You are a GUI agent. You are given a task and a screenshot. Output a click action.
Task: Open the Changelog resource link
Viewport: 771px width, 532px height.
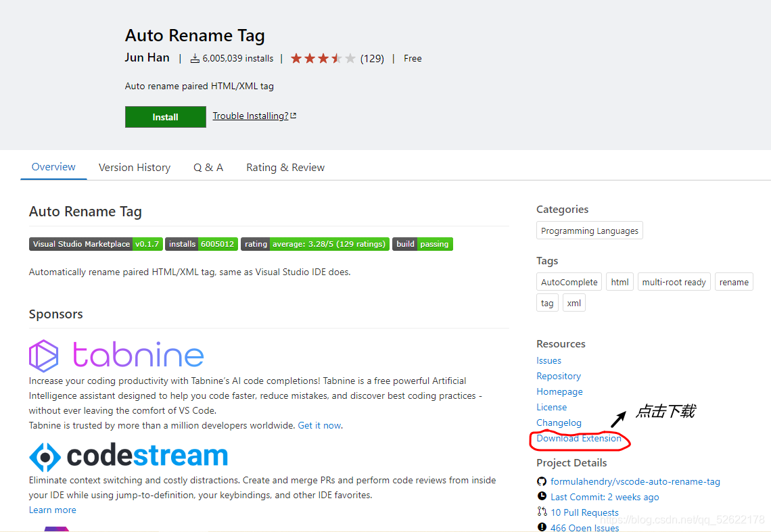click(559, 423)
